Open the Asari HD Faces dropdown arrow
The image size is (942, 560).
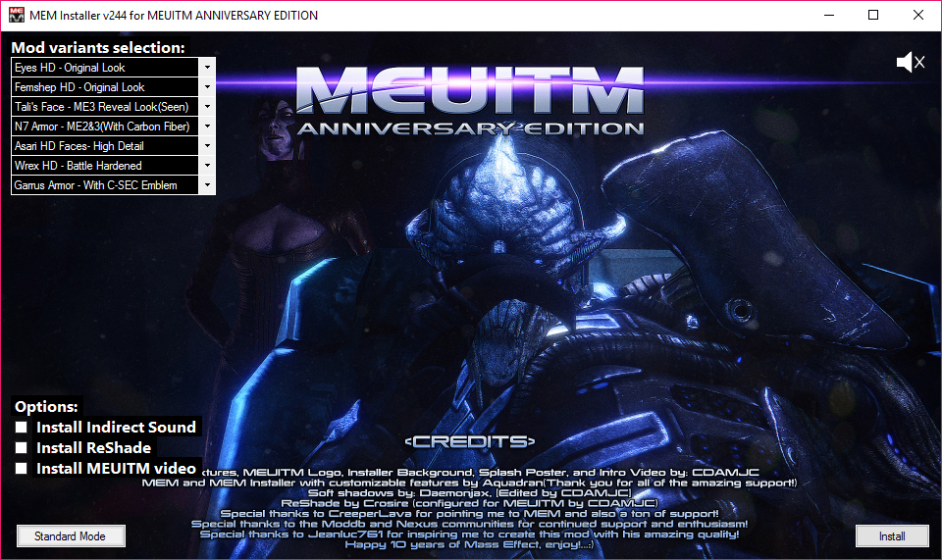click(x=207, y=146)
